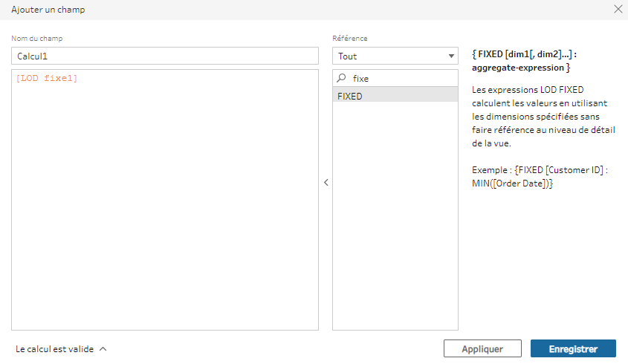This screenshot has width=628, height=364.
Task: Click the search box containing fixe
Action: (401, 78)
